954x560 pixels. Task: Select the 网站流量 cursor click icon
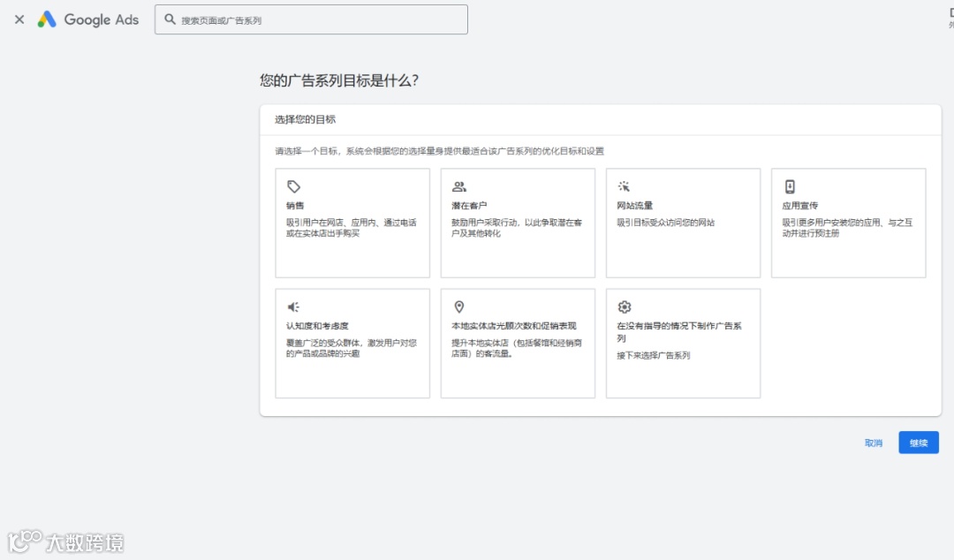(624, 186)
